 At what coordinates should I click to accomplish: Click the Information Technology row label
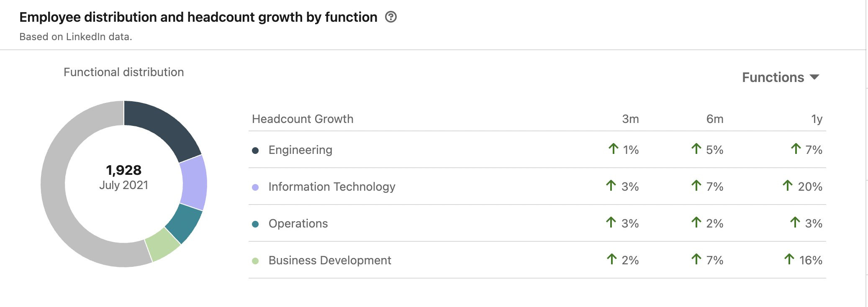pos(332,187)
